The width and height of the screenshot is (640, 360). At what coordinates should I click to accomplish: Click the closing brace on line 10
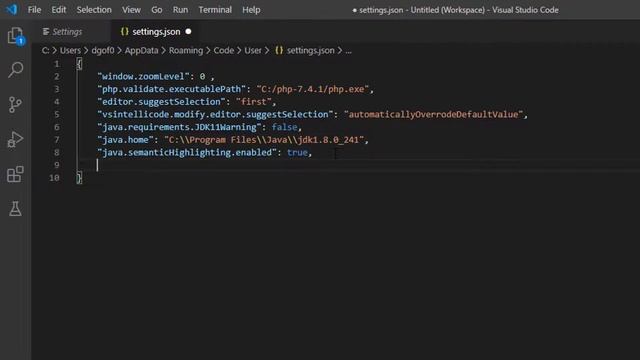click(x=79, y=178)
